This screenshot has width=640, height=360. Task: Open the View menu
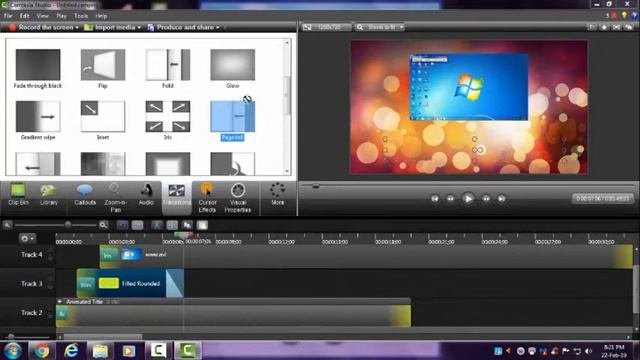coord(42,16)
